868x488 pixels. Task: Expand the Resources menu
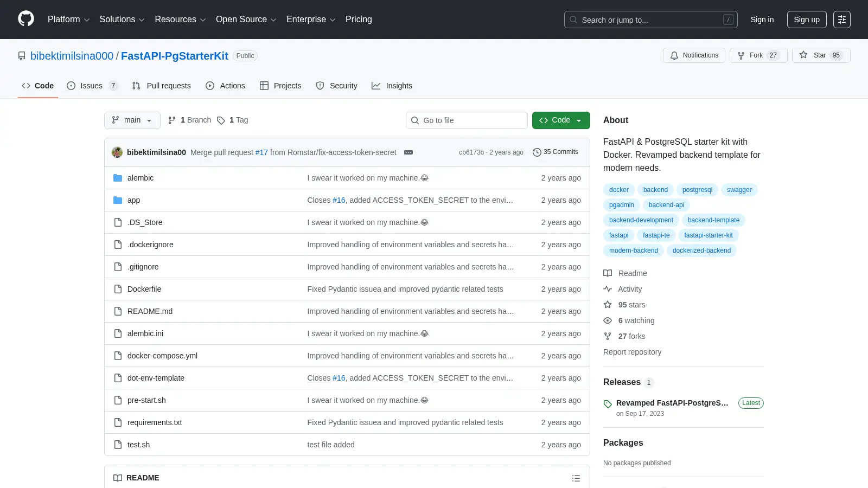point(180,20)
